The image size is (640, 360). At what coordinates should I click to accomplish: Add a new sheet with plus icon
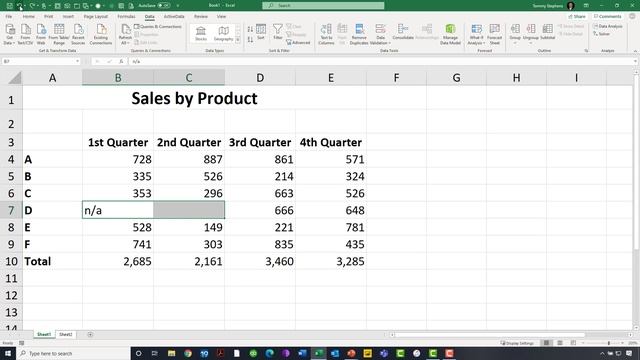click(90, 334)
